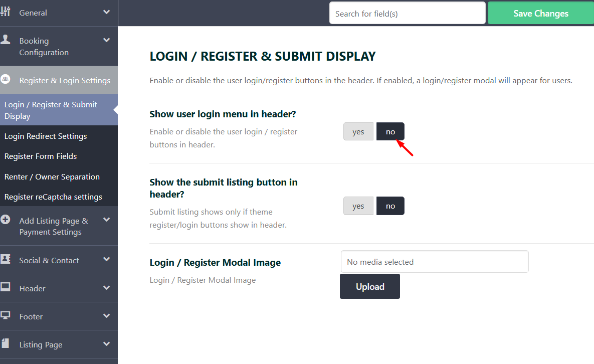The height and width of the screenshot is (364, 594).
Task: Expand the General section chevron
Action: 106,12
